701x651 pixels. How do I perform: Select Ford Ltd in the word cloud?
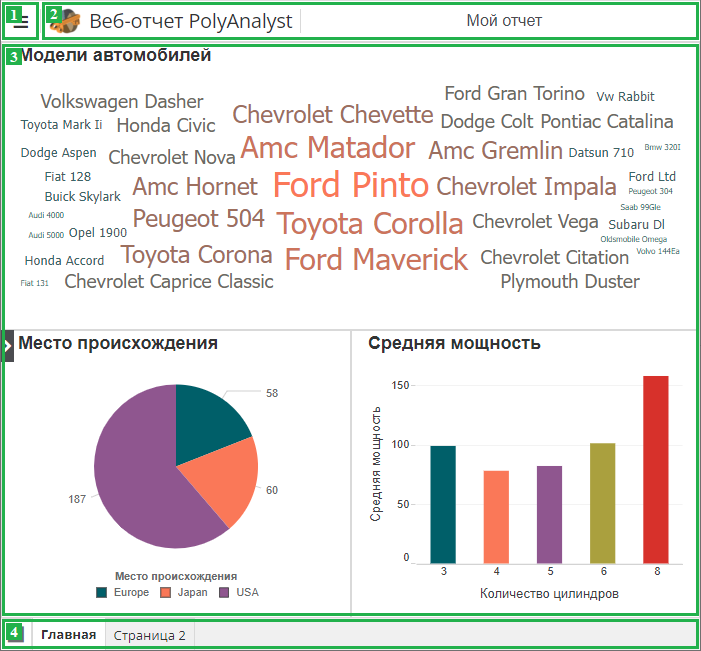(652, 177)
